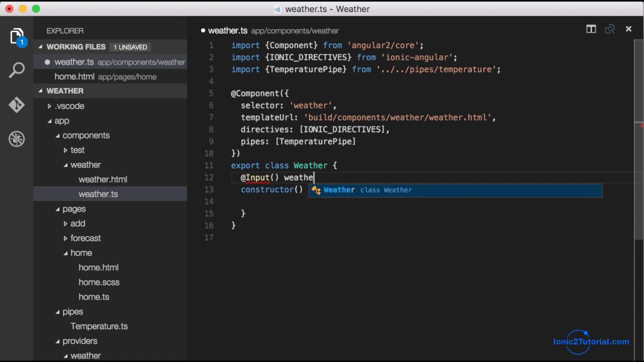Open home.ts in the file tree
Image resolution: width=644 pixels, height=362 pixels.
94,297
